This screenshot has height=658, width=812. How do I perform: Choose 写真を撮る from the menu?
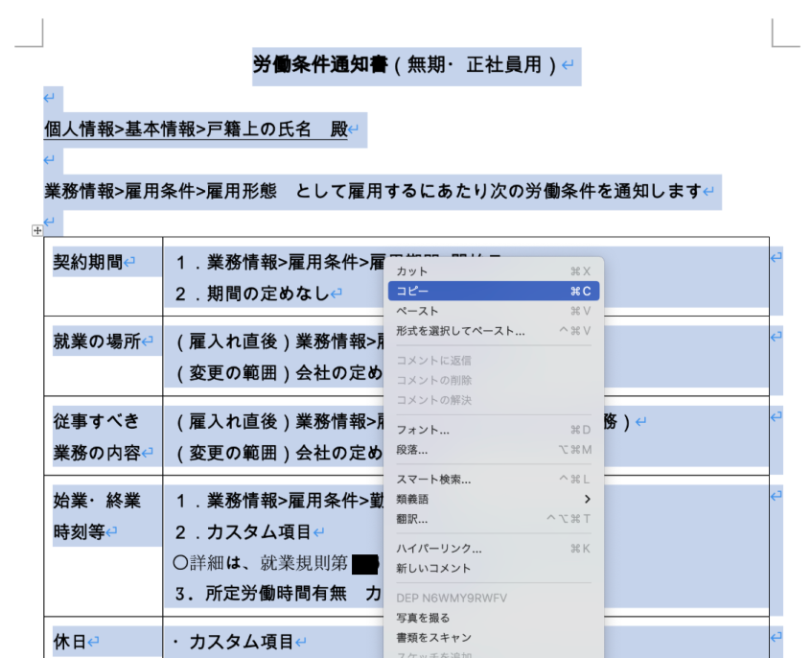423,618
